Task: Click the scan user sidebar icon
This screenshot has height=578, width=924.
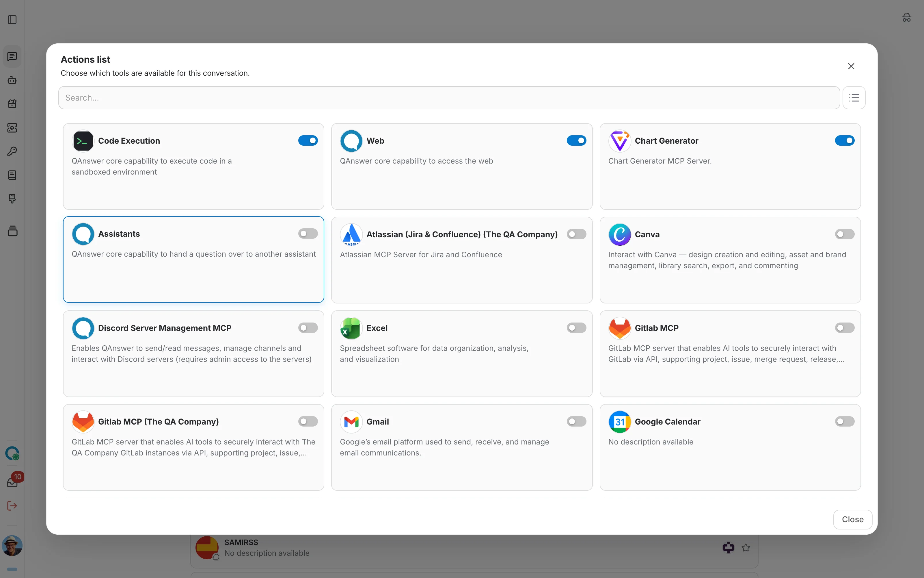Action: click(12, 128)
